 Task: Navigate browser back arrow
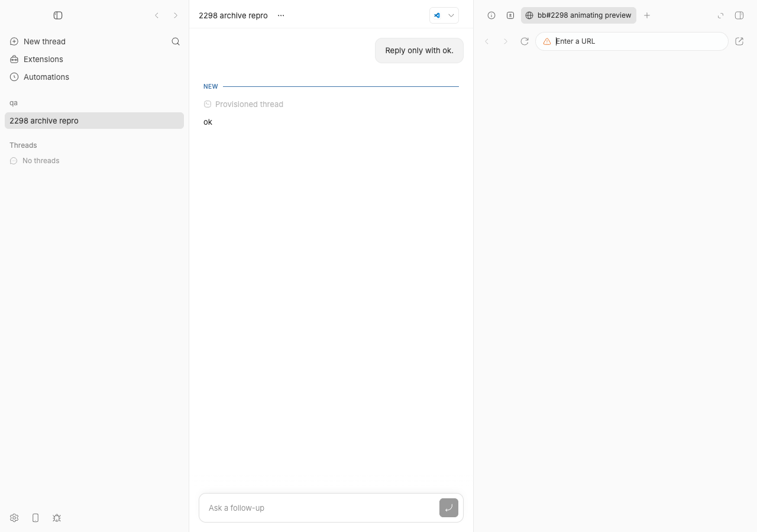[487, 41]
